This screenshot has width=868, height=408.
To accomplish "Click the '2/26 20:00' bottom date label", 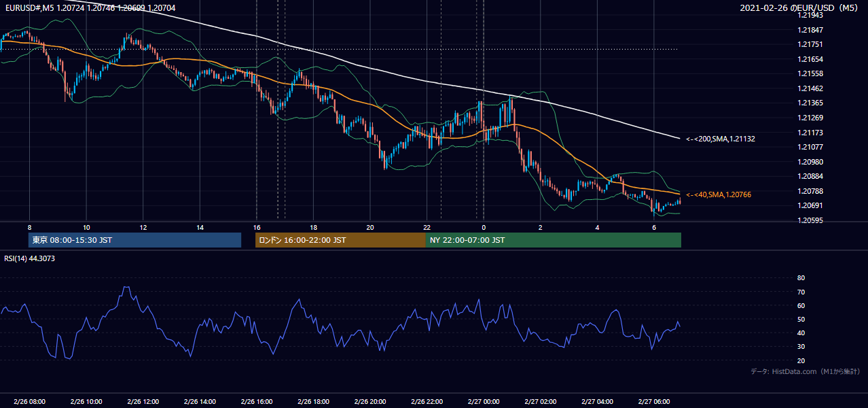I will pyautogui.click(x=369, y=402).
